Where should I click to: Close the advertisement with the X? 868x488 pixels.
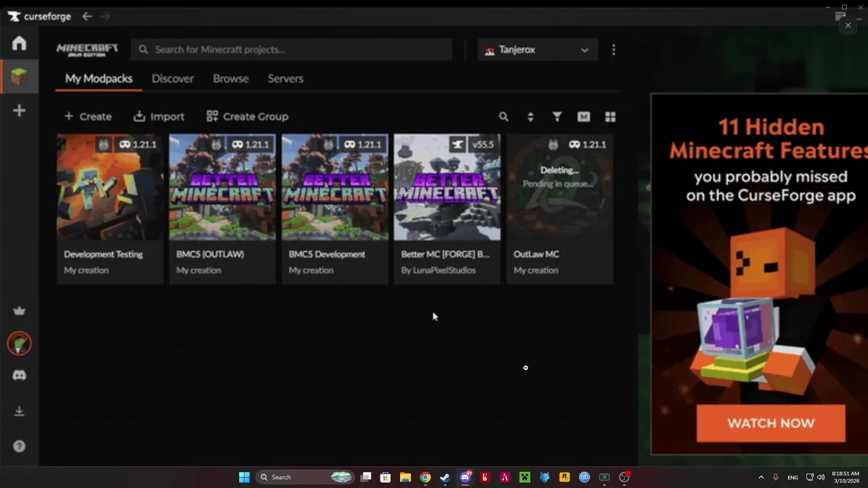pyautogui.click(x=848, y=26)
